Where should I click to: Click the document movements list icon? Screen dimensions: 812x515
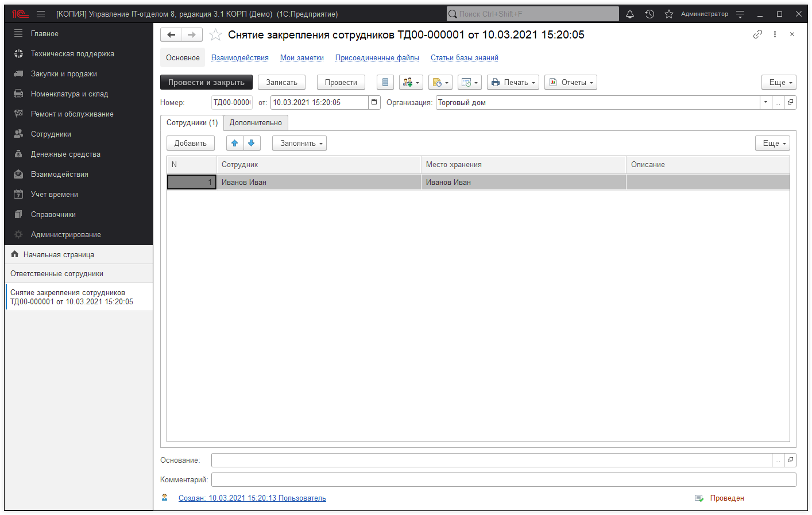(x=385, y=83)
